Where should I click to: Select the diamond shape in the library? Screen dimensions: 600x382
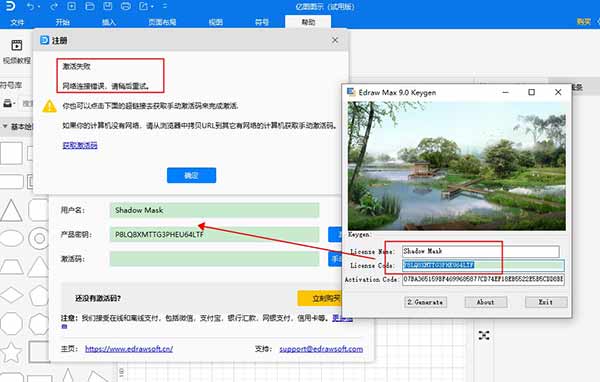11,295
